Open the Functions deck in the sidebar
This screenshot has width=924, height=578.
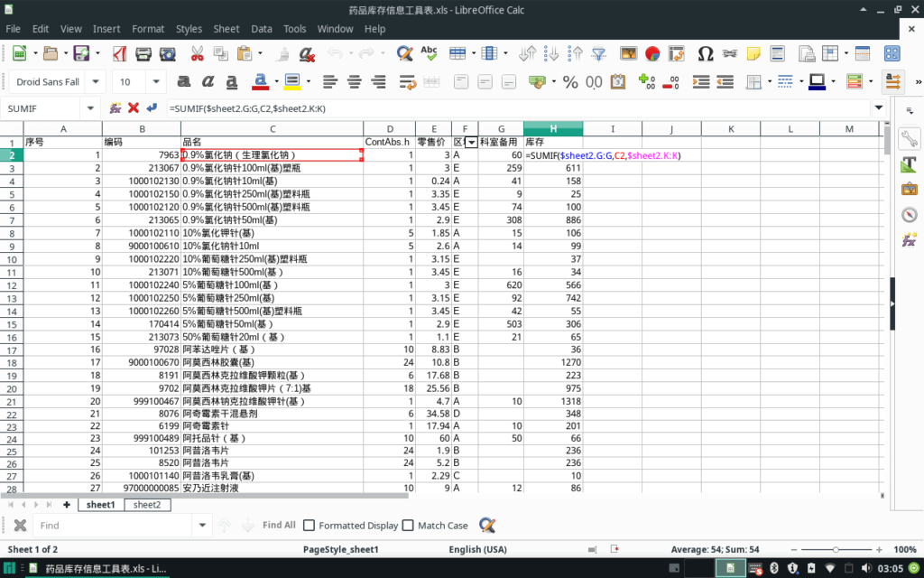910,239
